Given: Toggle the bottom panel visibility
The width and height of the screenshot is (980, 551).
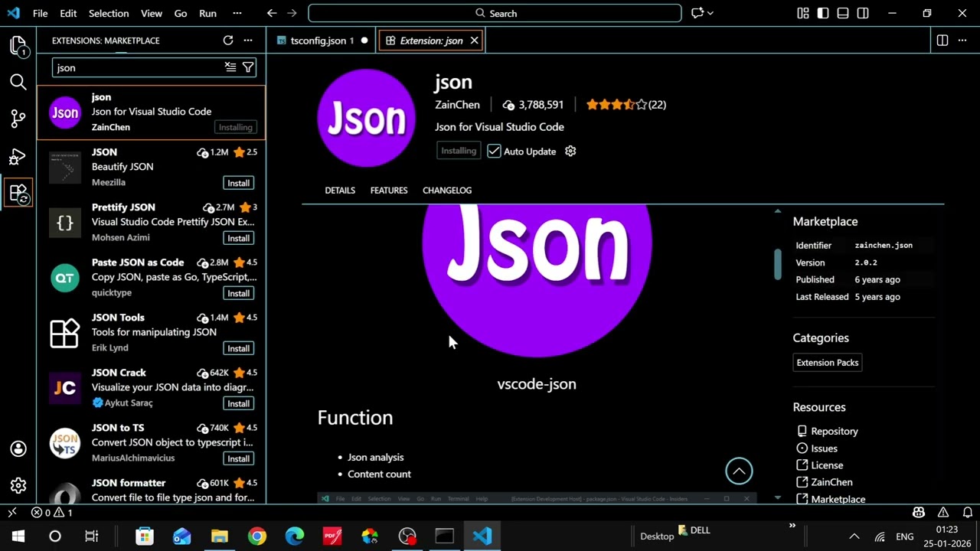Looking at the screenshot, I should pyautogui.click(x=843, y=13).
